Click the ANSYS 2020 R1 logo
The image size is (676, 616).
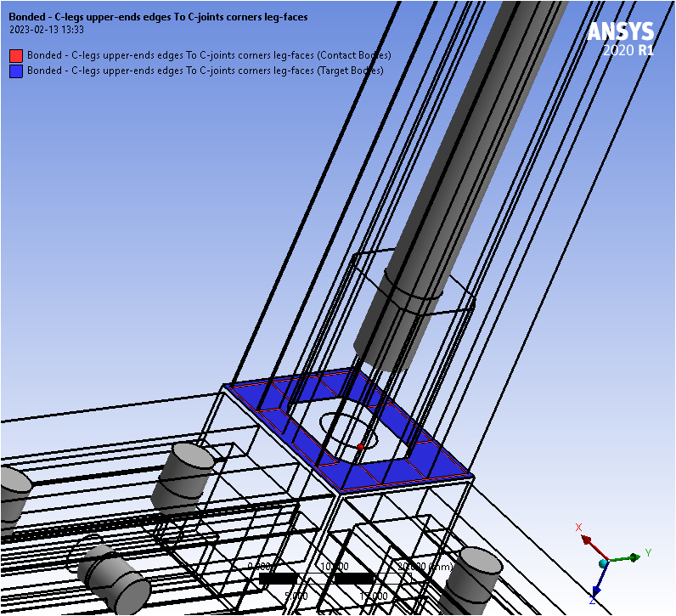621,39
